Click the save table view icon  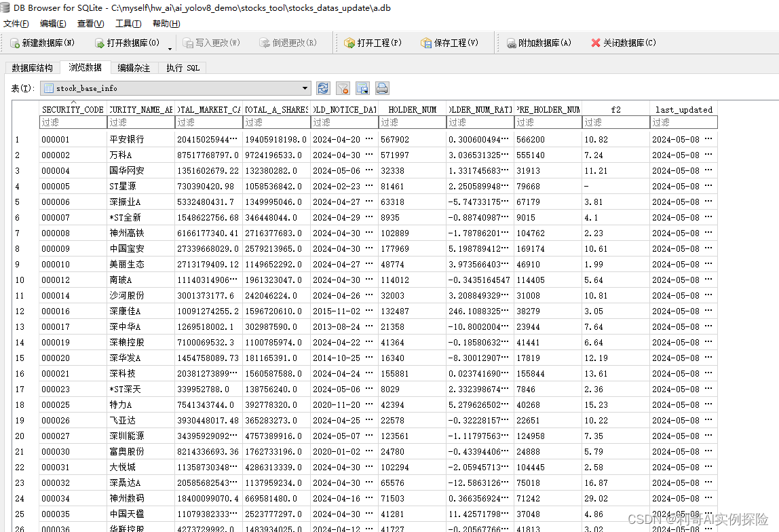pos(362,88)
